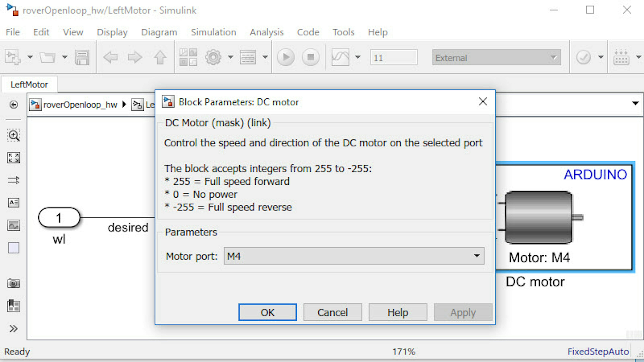This screenshot has height=362, width=644.
Task: Expand the Data Inspector dropdown arrow
Action: [358, 57]
